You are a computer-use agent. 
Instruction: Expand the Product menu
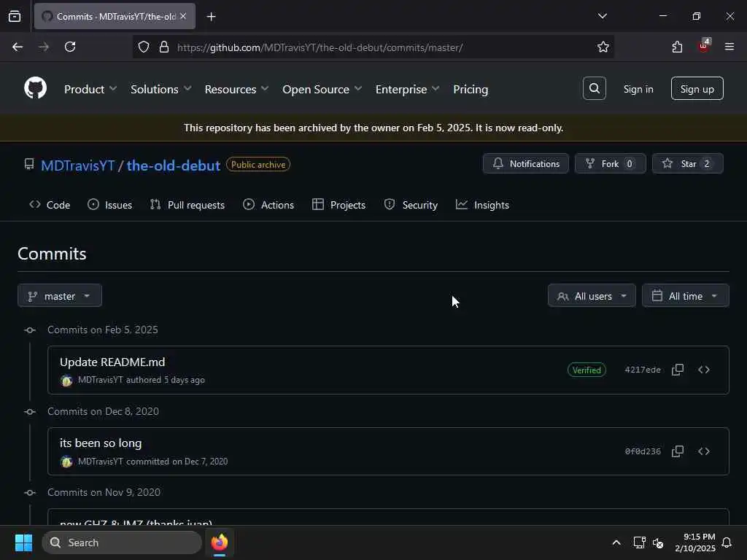click(90, 90)
